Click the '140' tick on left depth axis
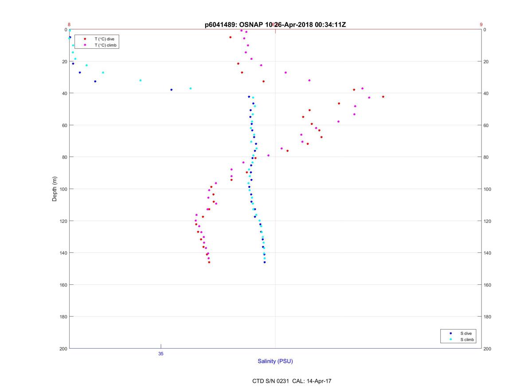 63,253
